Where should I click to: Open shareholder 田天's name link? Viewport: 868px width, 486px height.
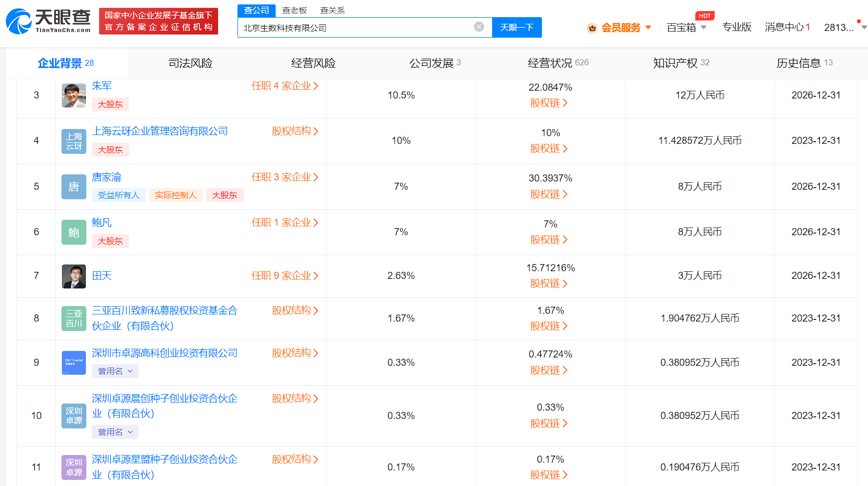[102, 276]
